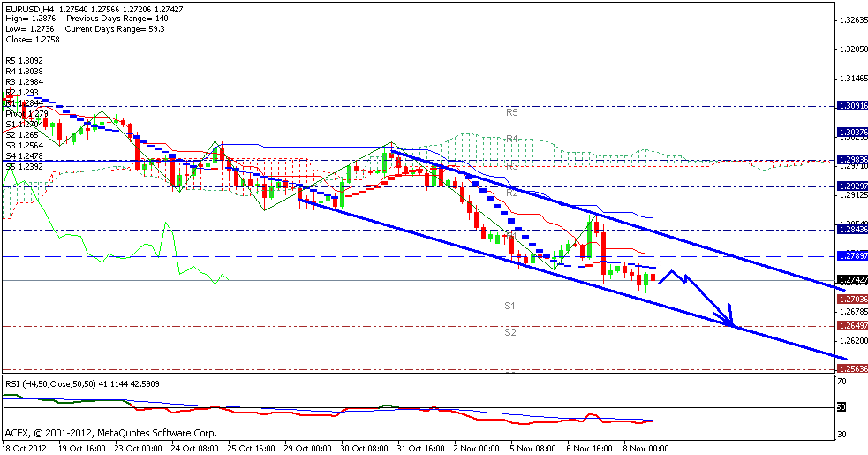Select the red 1.27030 price tag
The height and width of the screenshot is (455, 868).
coord(852,300)
